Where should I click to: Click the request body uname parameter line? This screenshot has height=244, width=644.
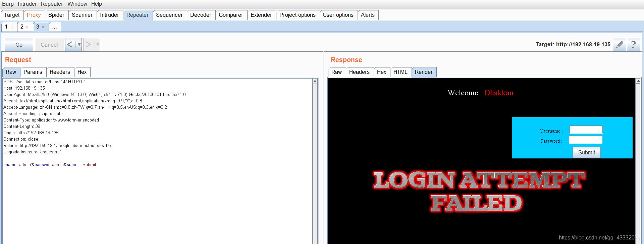pyautogui.click(x=50, y=164)
